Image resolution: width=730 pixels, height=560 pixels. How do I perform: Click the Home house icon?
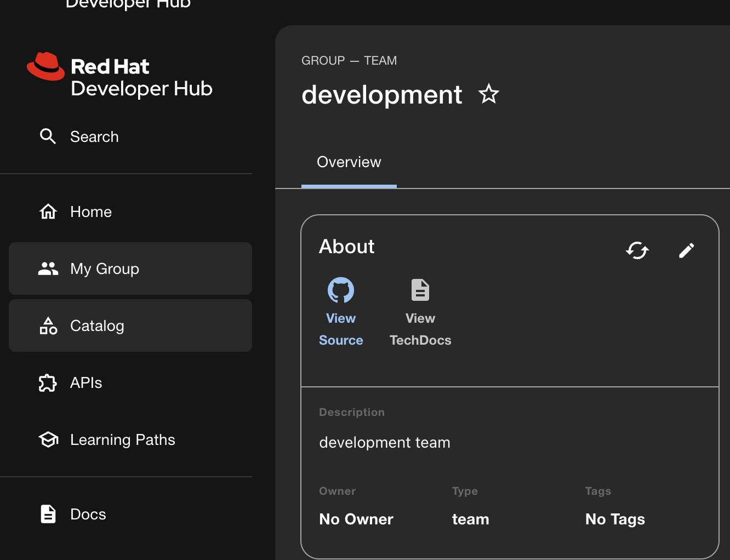pos(48,212)
